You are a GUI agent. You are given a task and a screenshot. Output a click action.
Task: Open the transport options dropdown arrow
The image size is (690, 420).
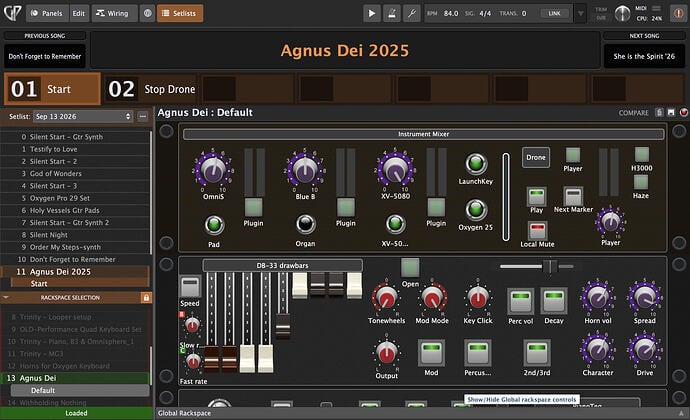(x=581, y=13)
